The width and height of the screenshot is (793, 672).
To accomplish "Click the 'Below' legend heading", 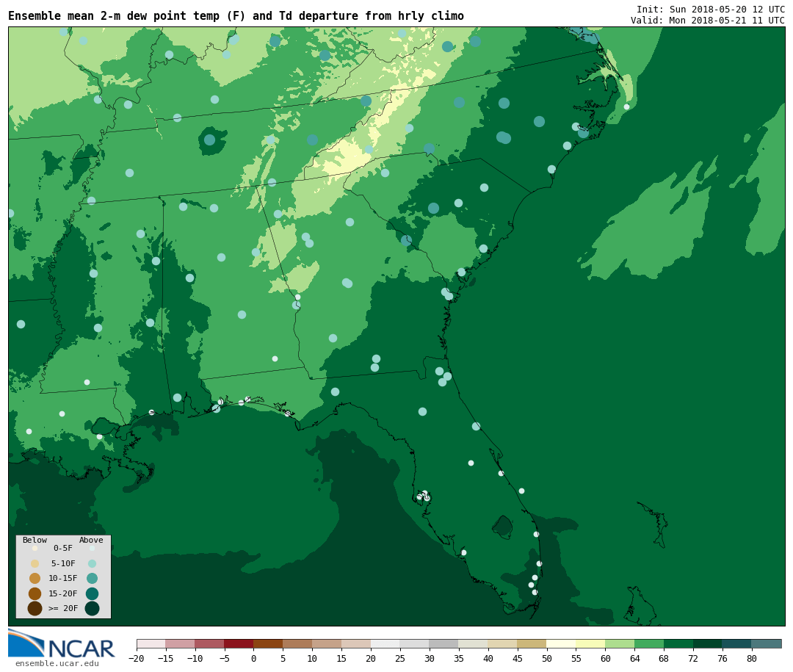I will [x=35, y=540].
